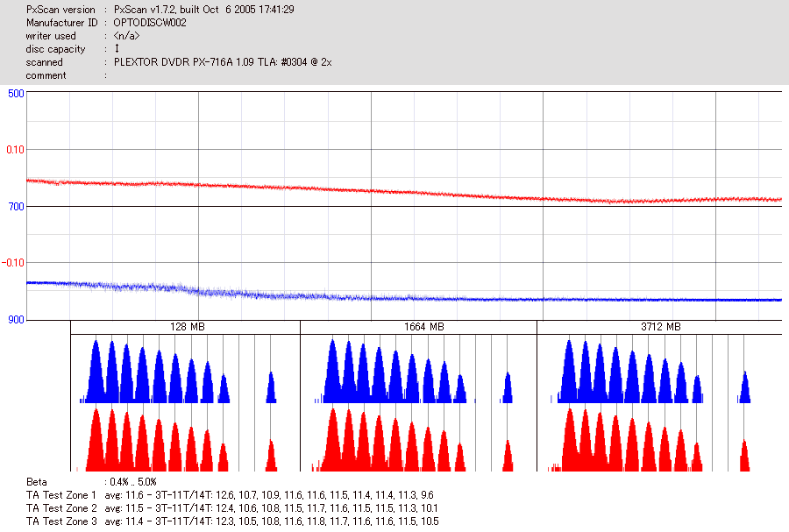Screen dimensions: 789x532
Task: Click the Manufacturer ID label
Action: [62, 23]
